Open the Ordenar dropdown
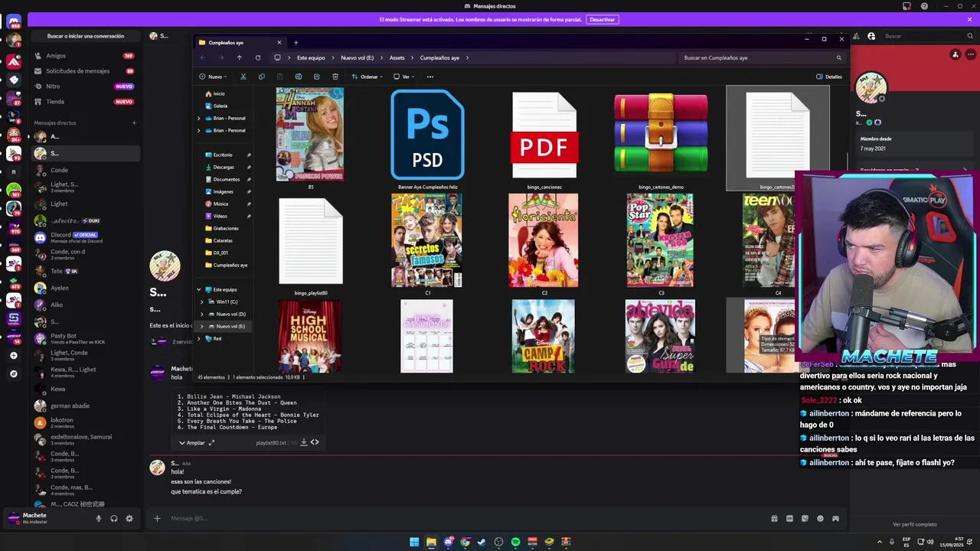The width and height of the screenshot is (980, 551). pos(367,77)
